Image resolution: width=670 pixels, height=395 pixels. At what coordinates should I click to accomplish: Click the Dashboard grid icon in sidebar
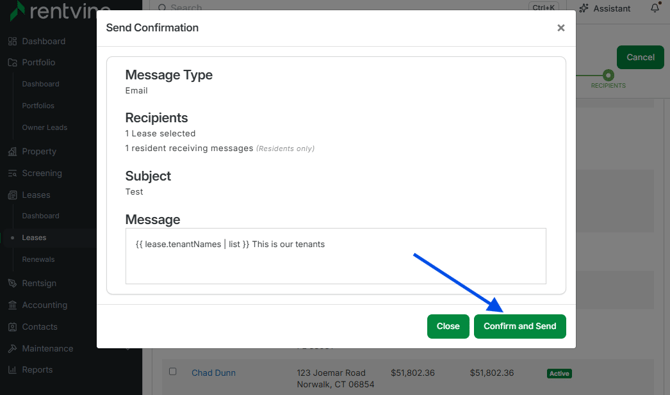[x=12, y=41]
